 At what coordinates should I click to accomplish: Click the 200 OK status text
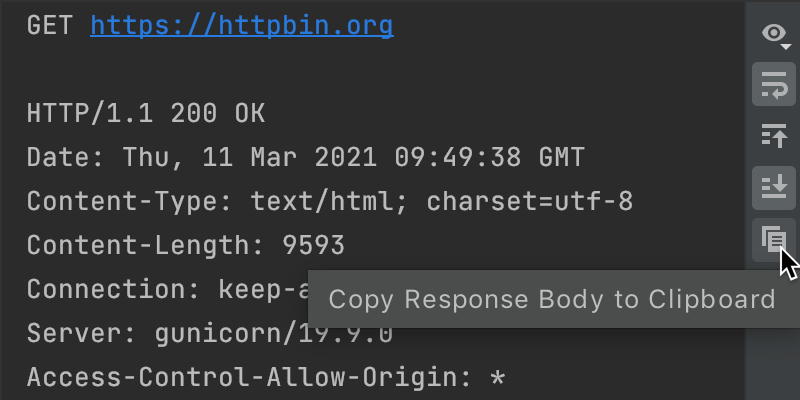[218, 113]
